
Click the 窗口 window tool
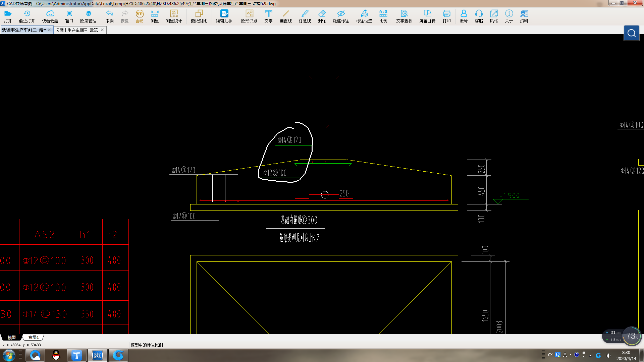tap(69, 16)
